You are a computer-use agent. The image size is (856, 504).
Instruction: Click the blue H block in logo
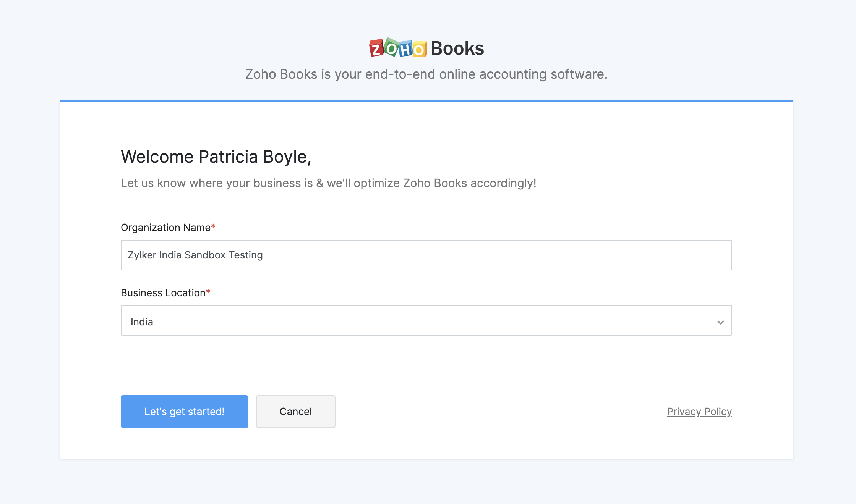click(x=405, y=49)
